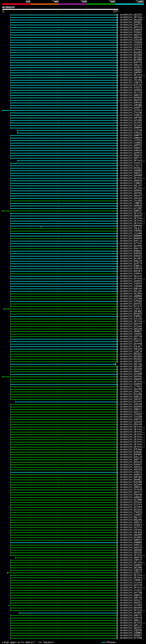Click the cyan 50char scale bar in the legend
146x644 pixels.
pyautogui.click(x=103, y=642)
